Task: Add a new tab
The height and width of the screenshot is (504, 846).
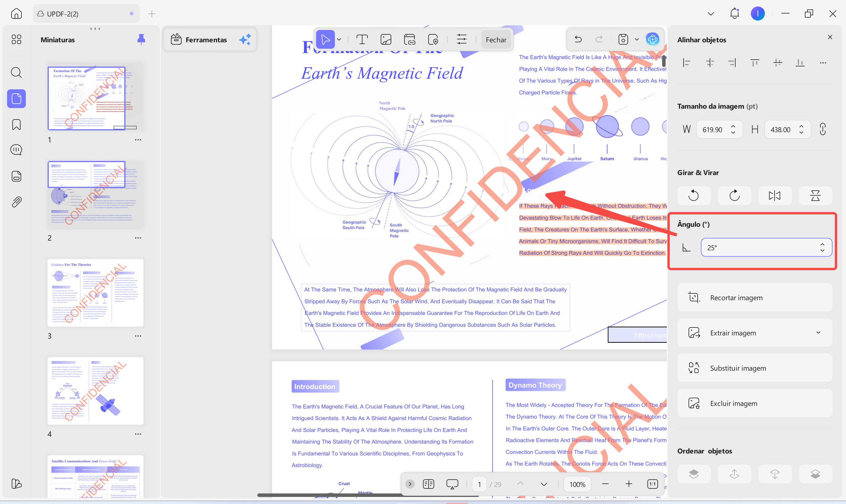Action: [152, 14]
